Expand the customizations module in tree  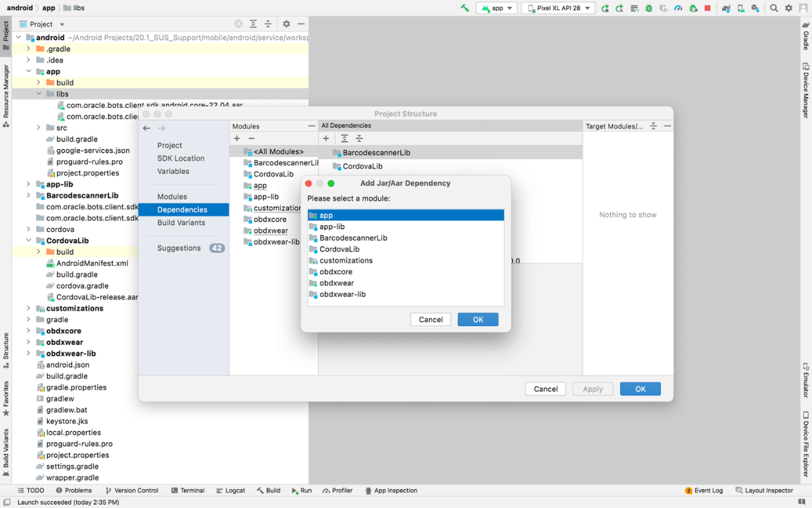[28, 308]
